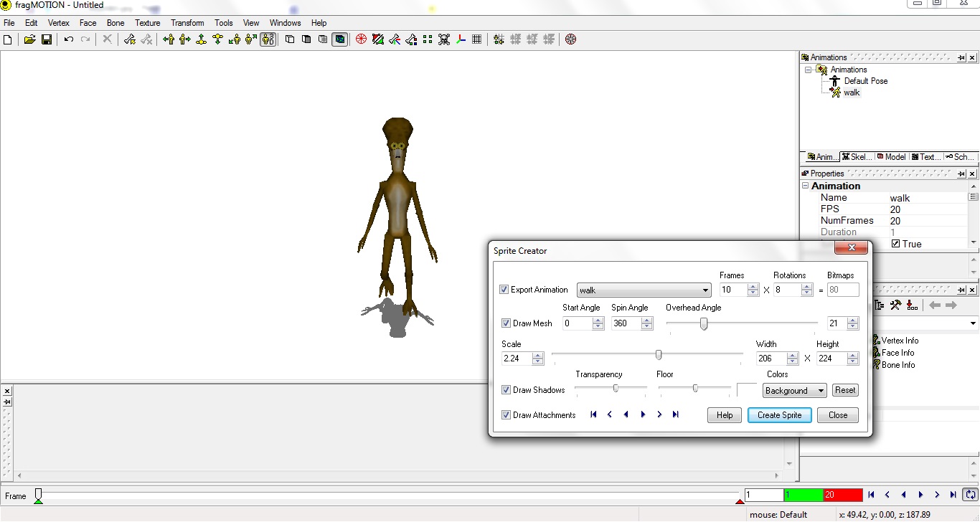
Task: Click the XYZ axis toolbar icon
Action: click(461, 39)
